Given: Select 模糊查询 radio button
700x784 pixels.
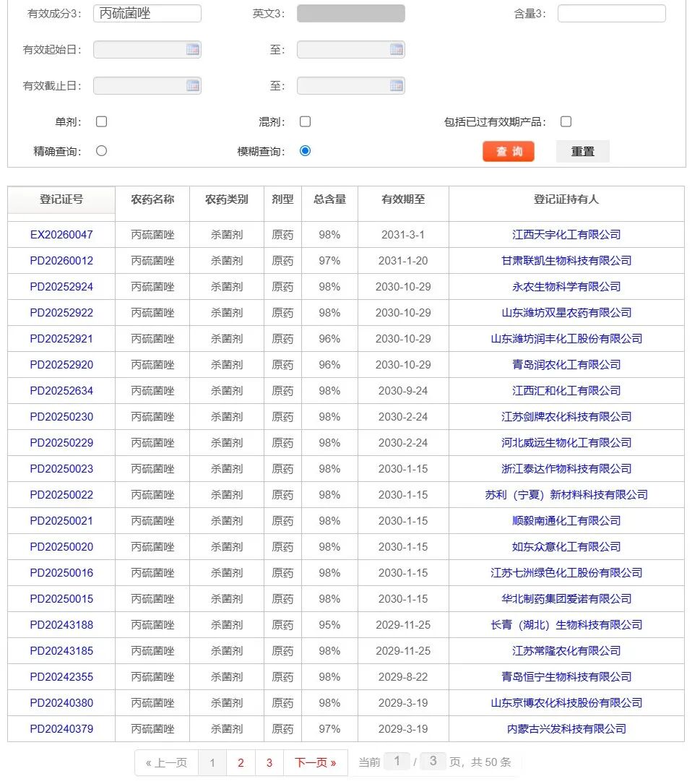Looking at the screenshot, I should coord(305,150).
